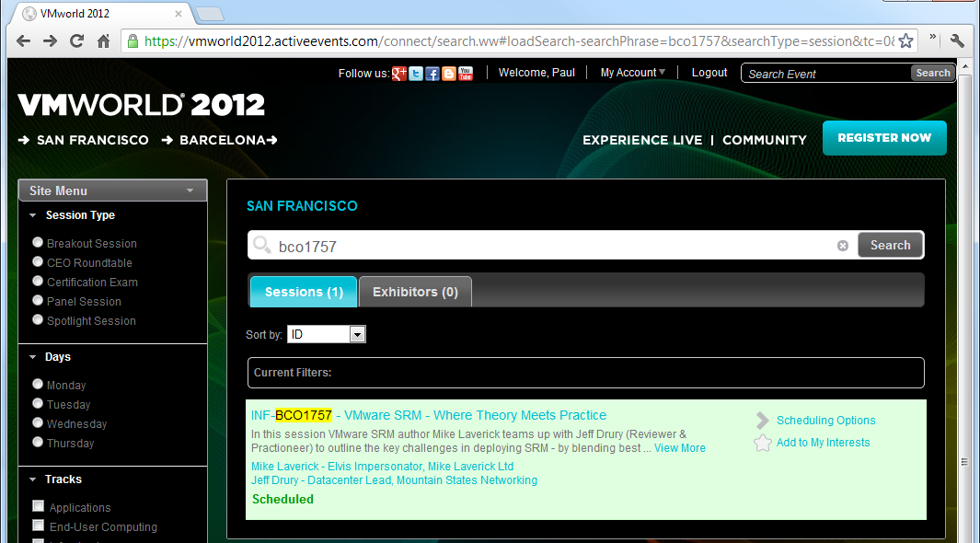This screenshot has height=543, width=980.
Task: Click into the Search Event input field
Action: [826, 74]
